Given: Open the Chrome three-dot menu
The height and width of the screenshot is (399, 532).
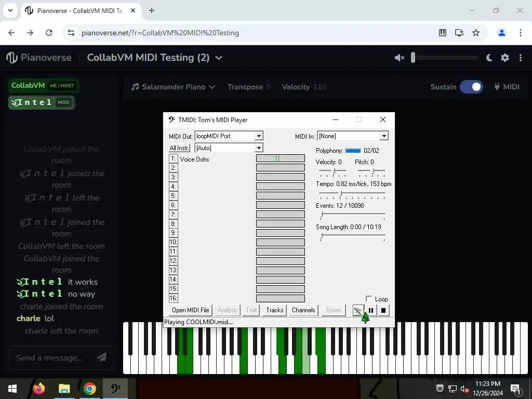Looking at the screenshot, I should click(521, 33).
